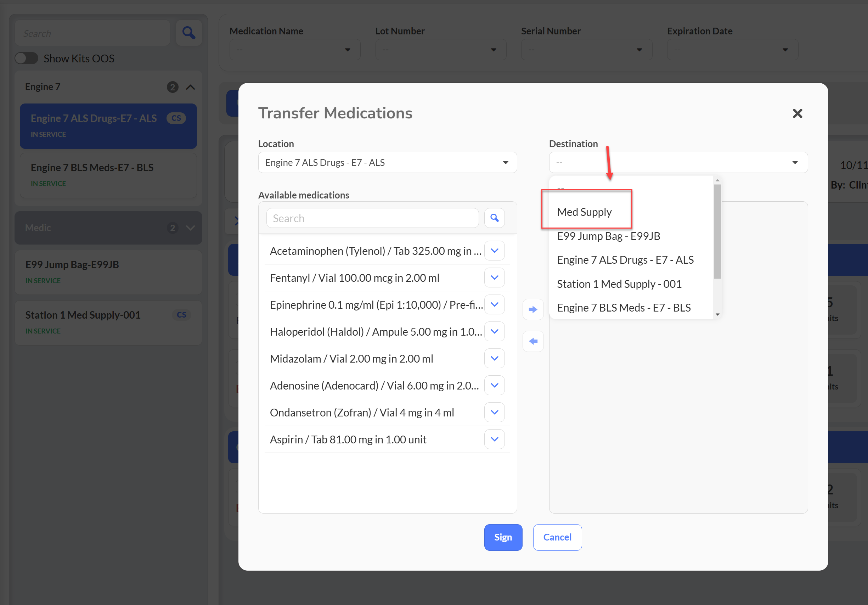Open the Expiration Date filter dropdown
Screen dimensions: 868x605
pos(733,50)
